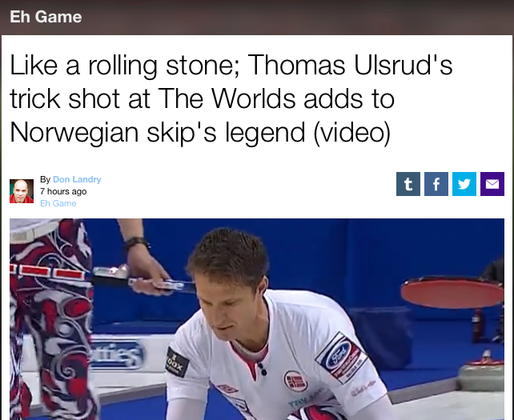The width and height of the screenshot is (514, 420).
Task: Click the article headline about Thomas Ulsrud
Action: coord(231,98)
